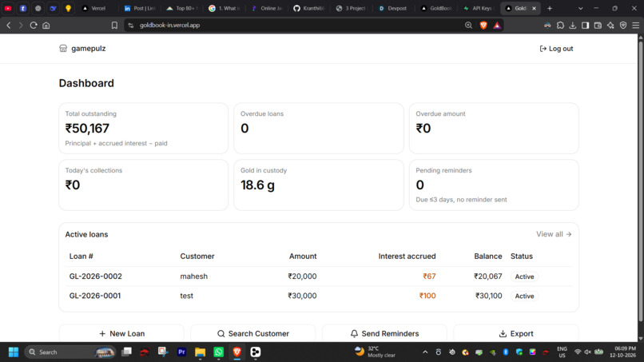
Task: Click the ₹100 accrued interest value
Action: tap(427, 296)
